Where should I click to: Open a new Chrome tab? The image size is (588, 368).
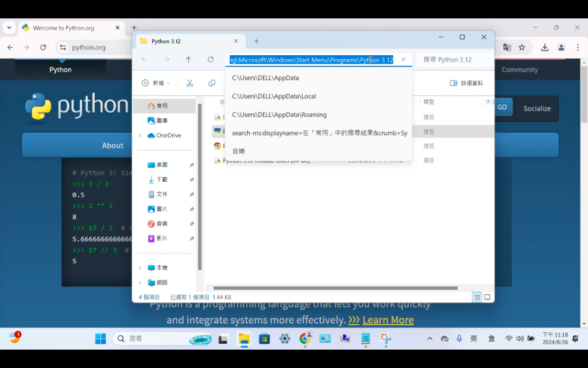[x=134, y=28]
